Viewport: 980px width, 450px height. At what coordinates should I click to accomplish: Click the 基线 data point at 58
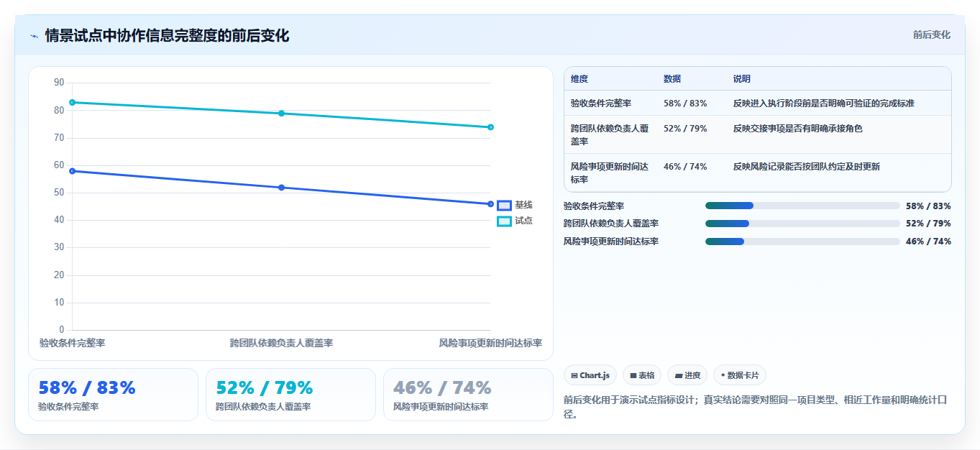point(73,171)
